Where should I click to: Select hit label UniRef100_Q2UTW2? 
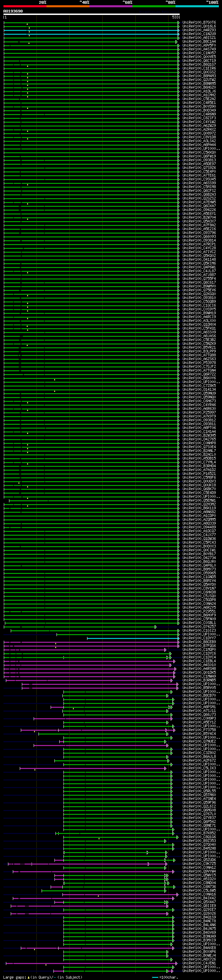[x=199, y=80]
